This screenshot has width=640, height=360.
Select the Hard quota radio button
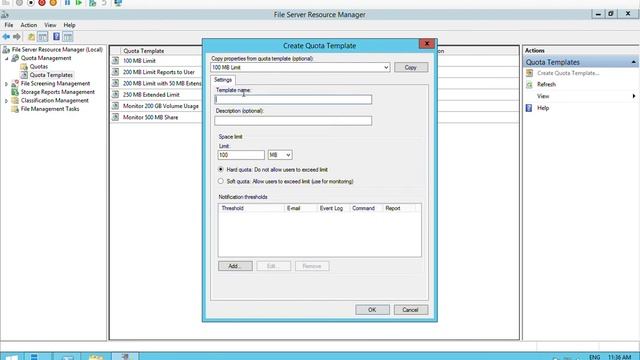[221, 169]
